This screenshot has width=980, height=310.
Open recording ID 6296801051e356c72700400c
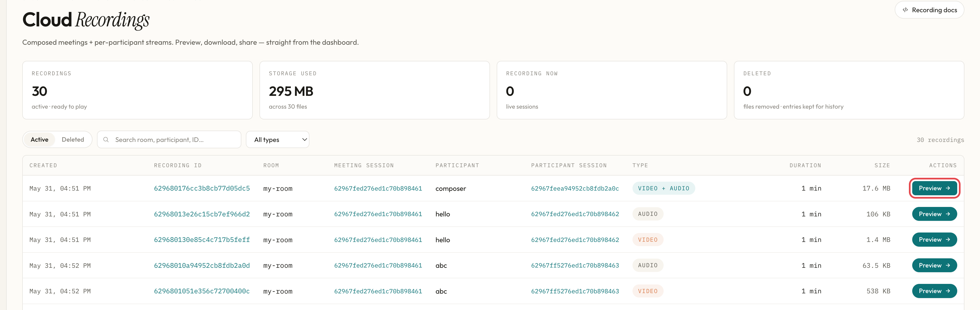(x=202, y=291)
